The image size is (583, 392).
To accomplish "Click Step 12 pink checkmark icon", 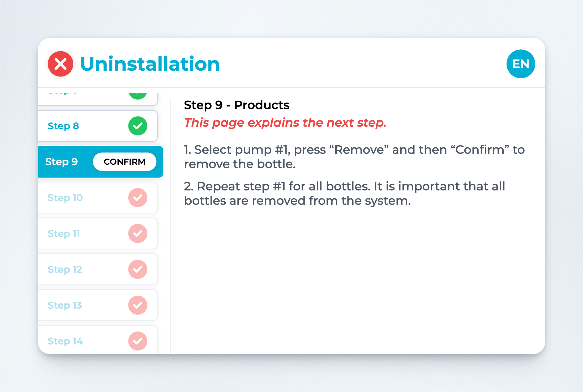I will point(138,269).
